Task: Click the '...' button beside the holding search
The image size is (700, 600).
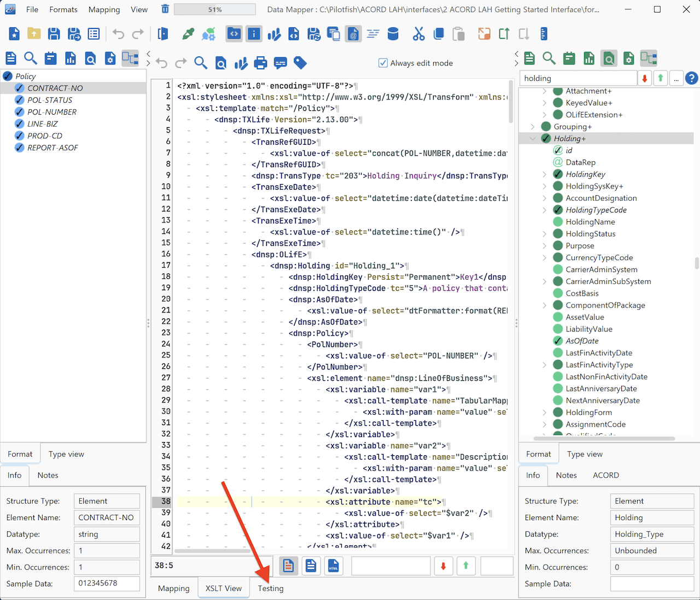Action: click(x=676, y=78)
